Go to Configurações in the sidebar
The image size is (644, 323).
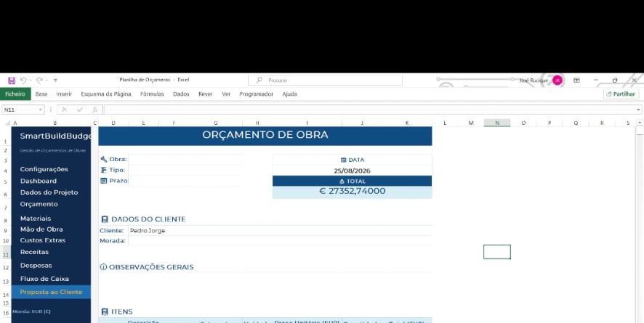click(44, 169)
